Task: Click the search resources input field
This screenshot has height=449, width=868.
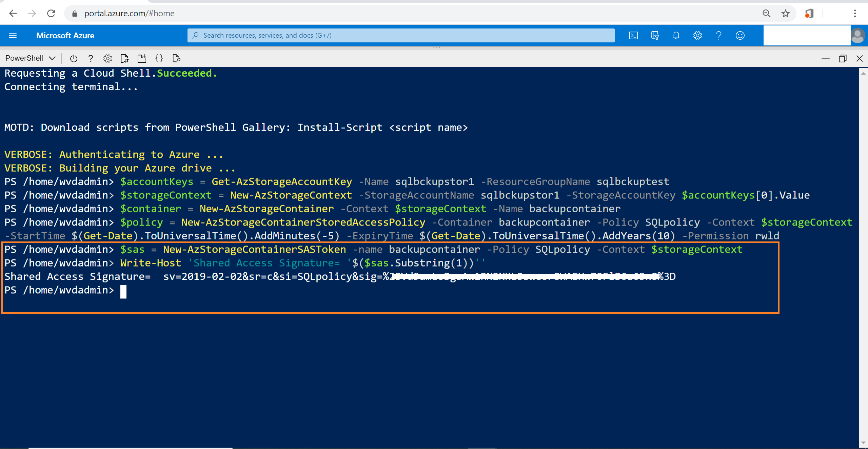Action: (401, 35)
